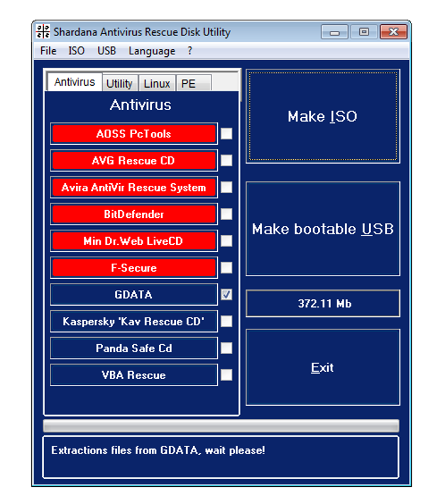445x504 pixels.
Task: Minimize the Shardana window
Action: (334, 32)
